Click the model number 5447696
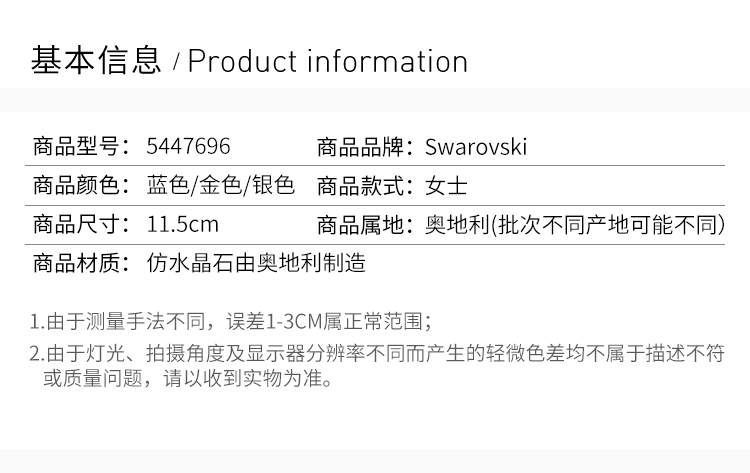 click(x=188, y=148)
